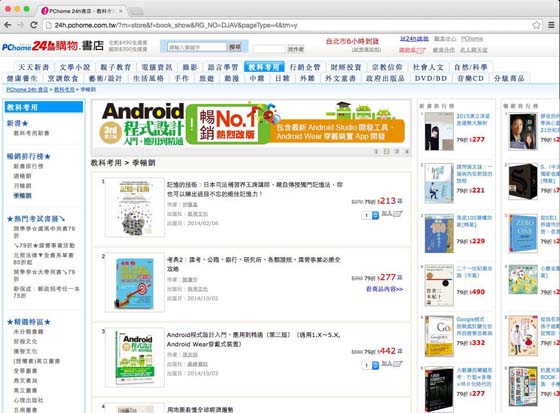This screenshot has width=560, height=413.
Task: Bookmark this page with the star icon
Action: point(536,25)
